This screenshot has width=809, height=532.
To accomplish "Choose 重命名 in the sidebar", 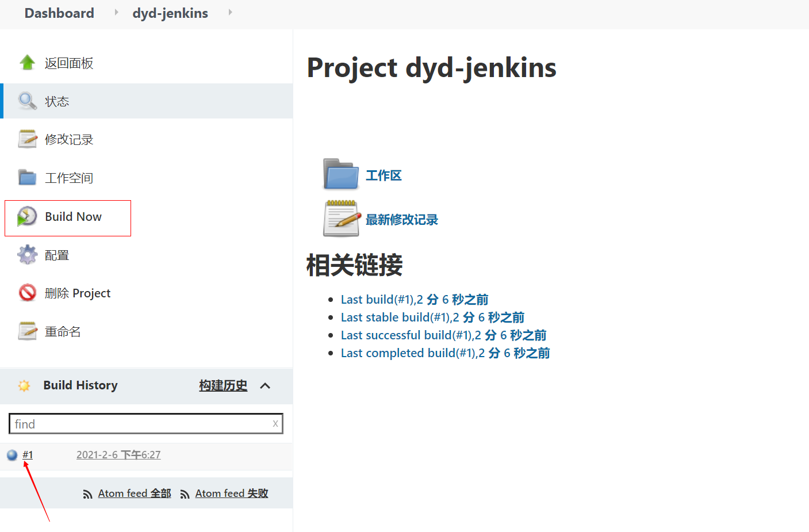I will [x=63, y=331].
